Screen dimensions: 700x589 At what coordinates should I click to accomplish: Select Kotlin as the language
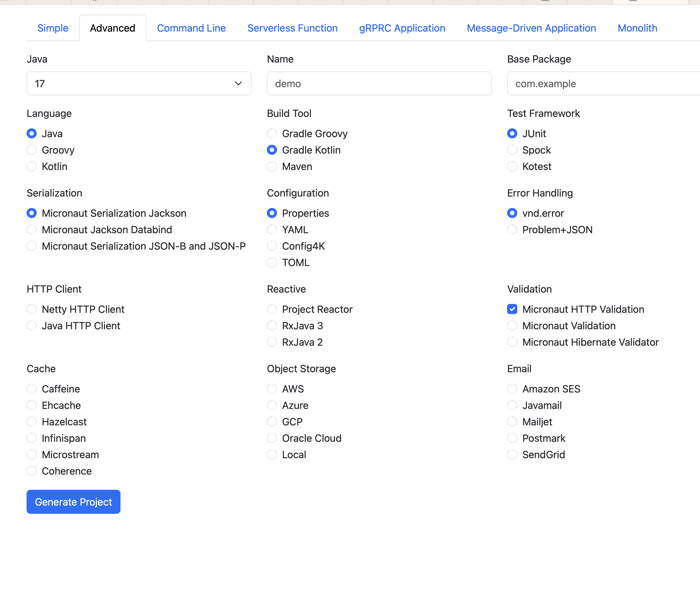point(31,166)
